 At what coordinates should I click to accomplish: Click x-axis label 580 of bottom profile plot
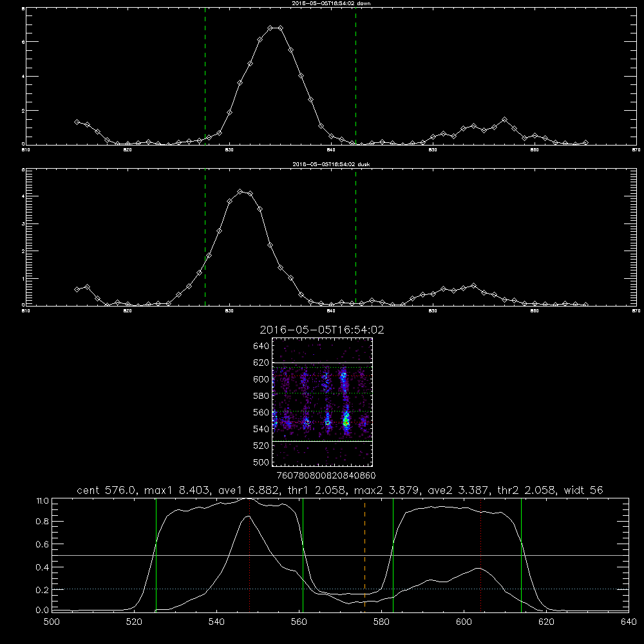coord(381,622)
